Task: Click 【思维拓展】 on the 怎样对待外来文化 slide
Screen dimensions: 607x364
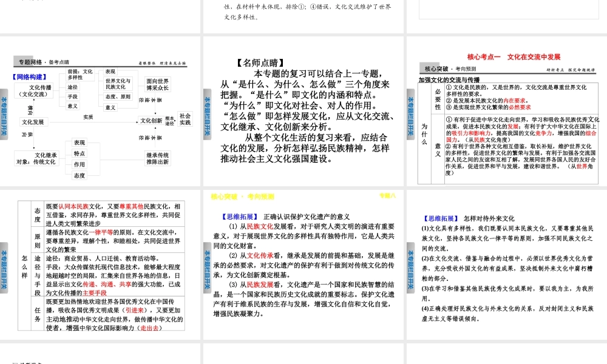Action: pos(441,218)
